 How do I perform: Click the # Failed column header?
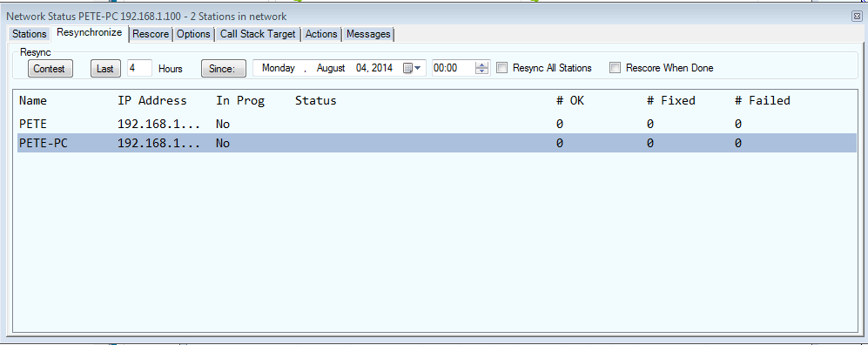(763, 101)
